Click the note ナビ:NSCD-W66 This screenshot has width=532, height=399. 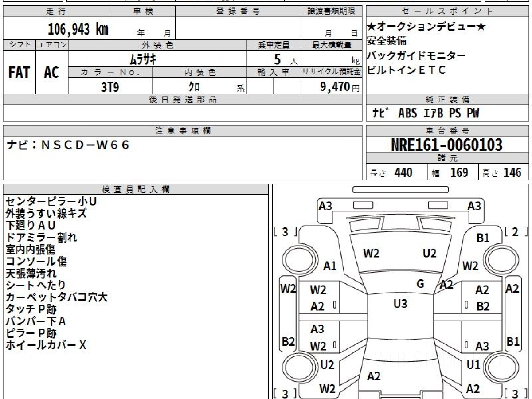coord(69,145)
